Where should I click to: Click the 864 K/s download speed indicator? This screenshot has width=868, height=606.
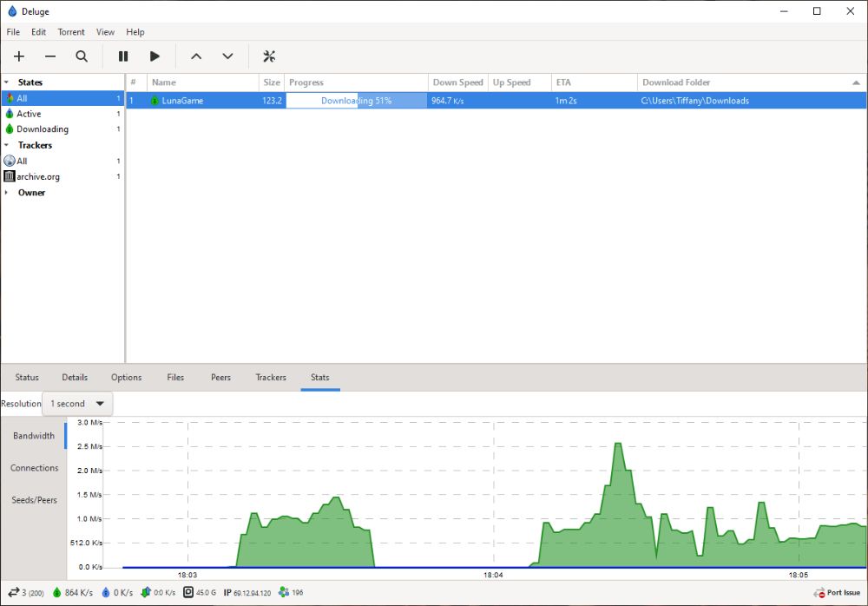72,593
